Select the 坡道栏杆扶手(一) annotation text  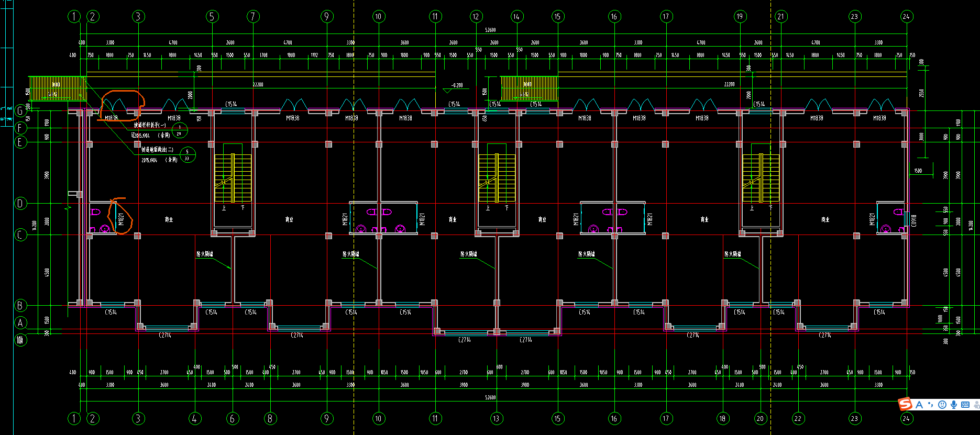point(150,125)
